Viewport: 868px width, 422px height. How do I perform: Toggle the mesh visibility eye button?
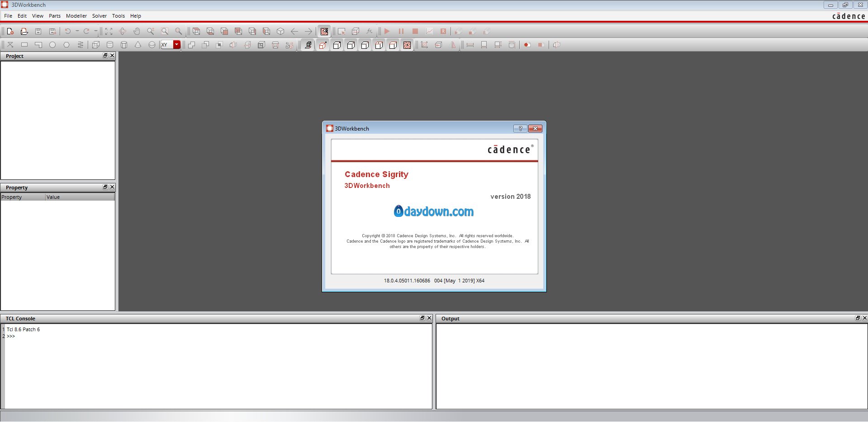click(x=324, y=31)
